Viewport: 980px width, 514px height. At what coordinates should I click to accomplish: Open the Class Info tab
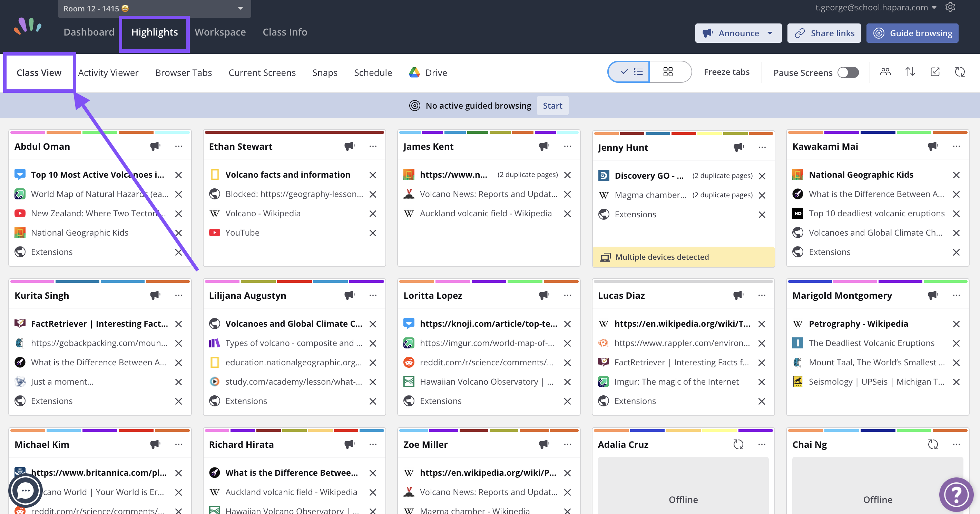point(285,32)
